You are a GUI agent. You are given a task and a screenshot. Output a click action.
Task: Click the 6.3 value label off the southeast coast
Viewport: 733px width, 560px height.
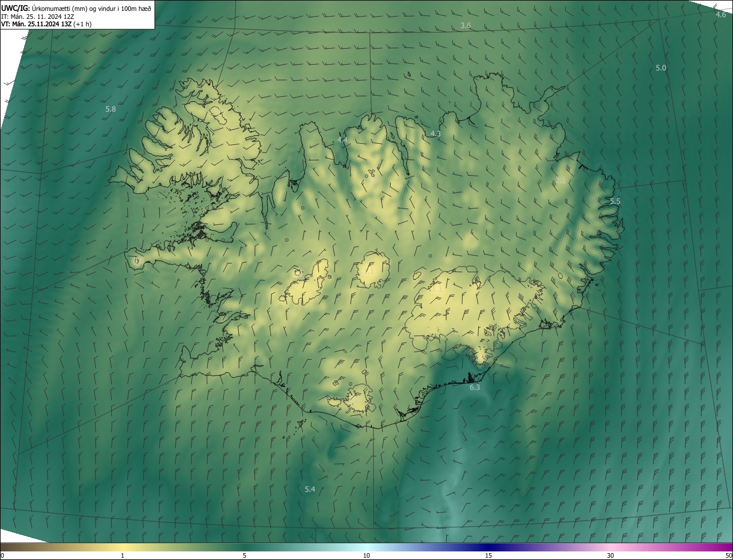point(475,388)
